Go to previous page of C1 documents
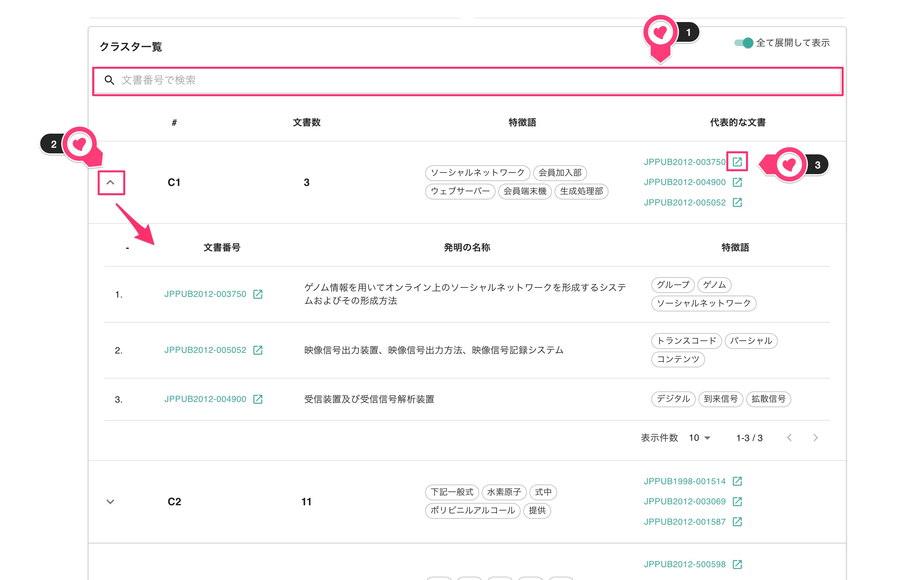 789,438
